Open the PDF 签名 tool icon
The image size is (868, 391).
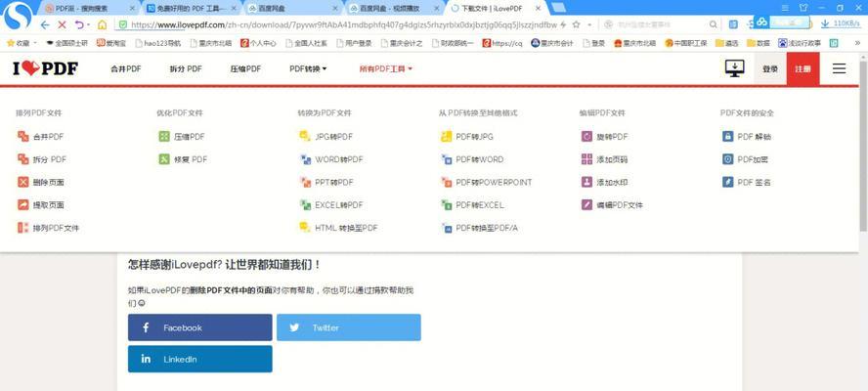[728, 182]
